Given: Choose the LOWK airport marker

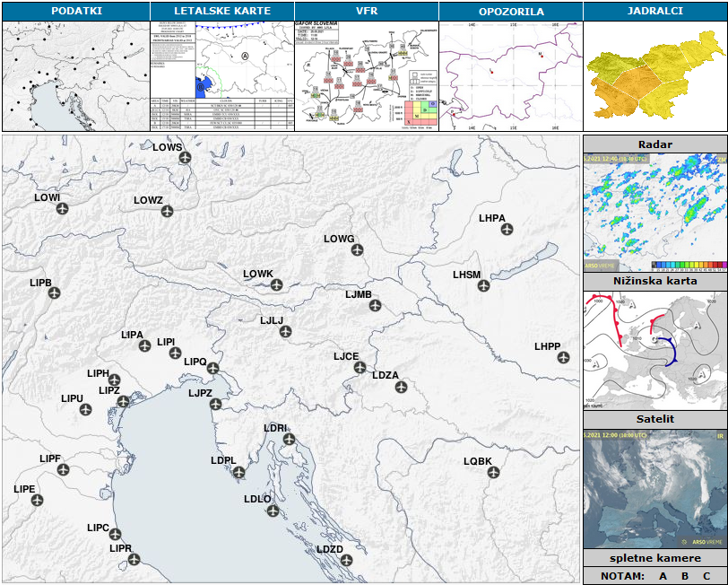Looking at the screenshot, I should [276, 285].
